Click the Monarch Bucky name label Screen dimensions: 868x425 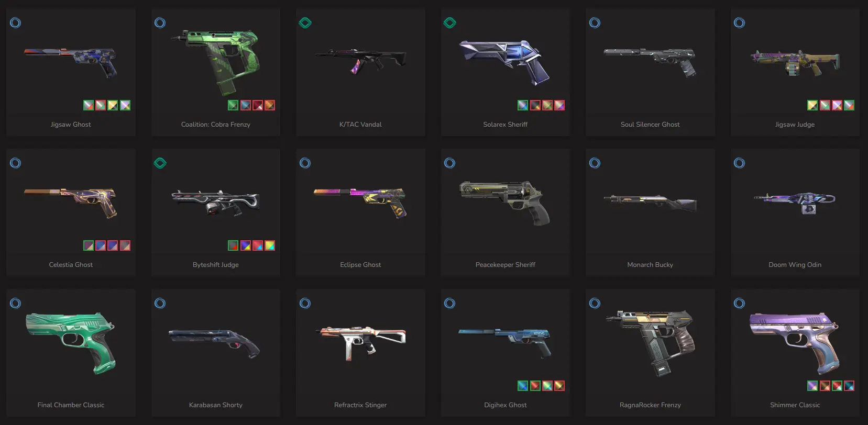tap(650, 265)
